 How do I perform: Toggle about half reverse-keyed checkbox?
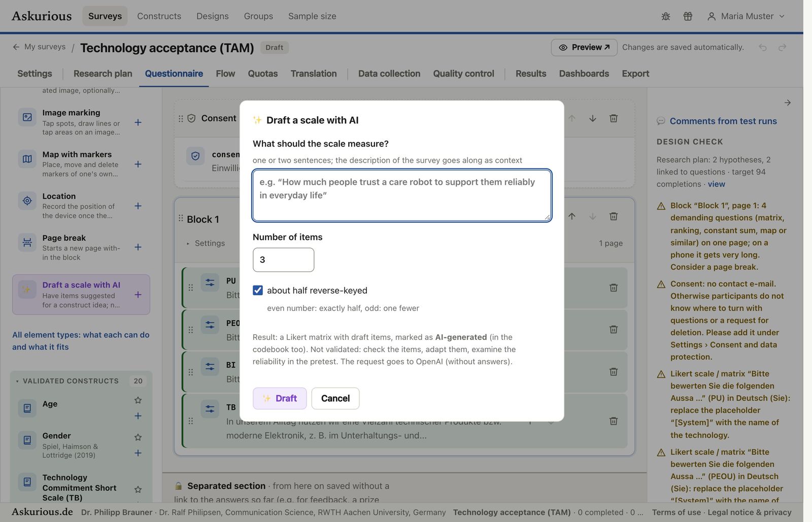pos(258,290)
